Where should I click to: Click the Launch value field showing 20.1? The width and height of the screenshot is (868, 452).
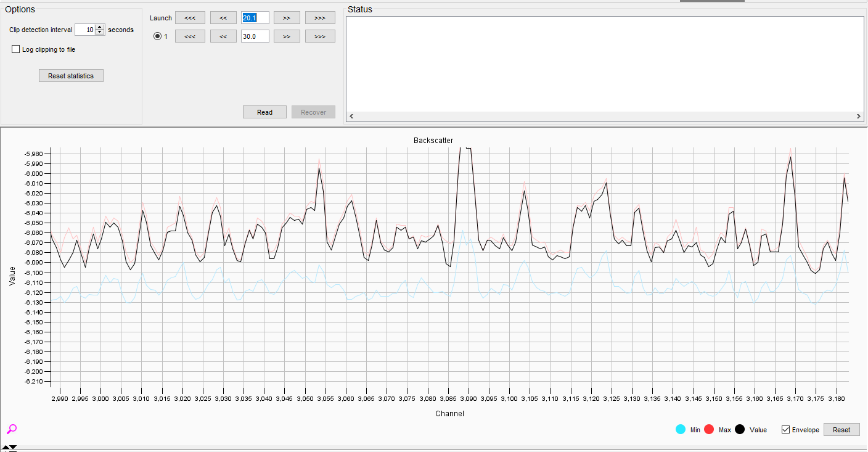tap(255, 18)
